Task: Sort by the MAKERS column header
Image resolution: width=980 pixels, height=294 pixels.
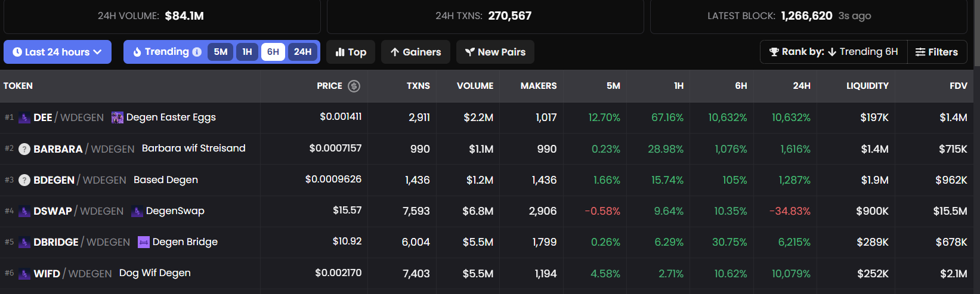Action: click(x=539, y=86)
